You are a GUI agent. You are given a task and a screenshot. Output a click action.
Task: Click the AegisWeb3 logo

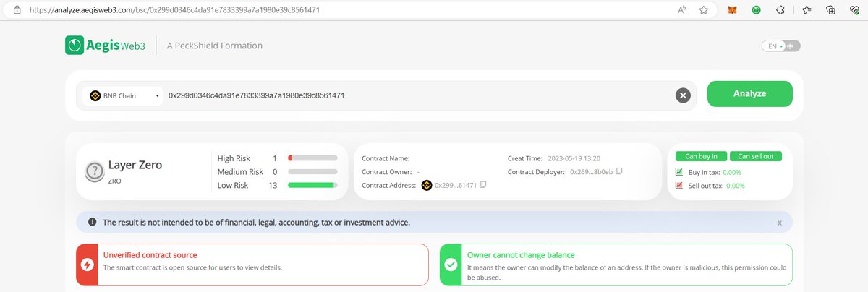click(x=106, y=46)
